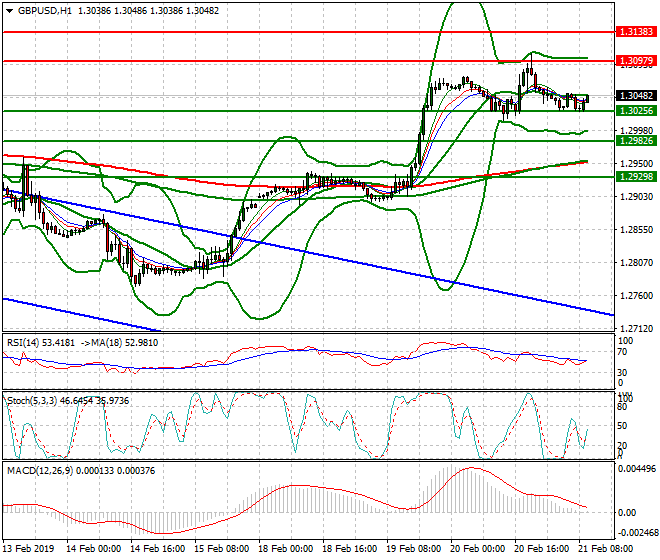Open the chart menu triangle beside GBPUSD,H1
Image resolution: width=660 pixels, height=560 pixels.
pyautogui.click(x=9, y=11)
